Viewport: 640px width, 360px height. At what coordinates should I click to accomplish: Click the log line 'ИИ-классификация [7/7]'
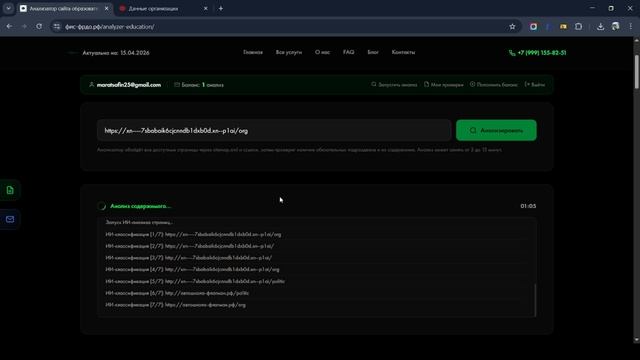tap(176, 305)
